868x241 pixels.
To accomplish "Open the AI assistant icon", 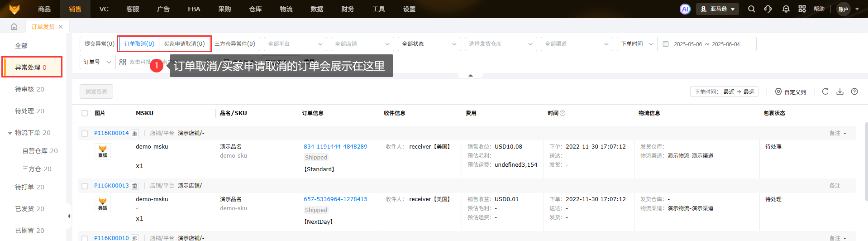I will [x=685, y=9].
